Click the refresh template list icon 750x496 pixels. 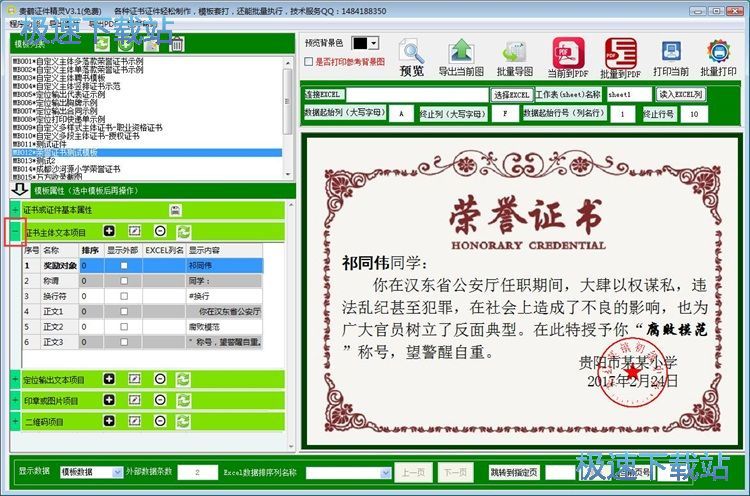(101, 44)
